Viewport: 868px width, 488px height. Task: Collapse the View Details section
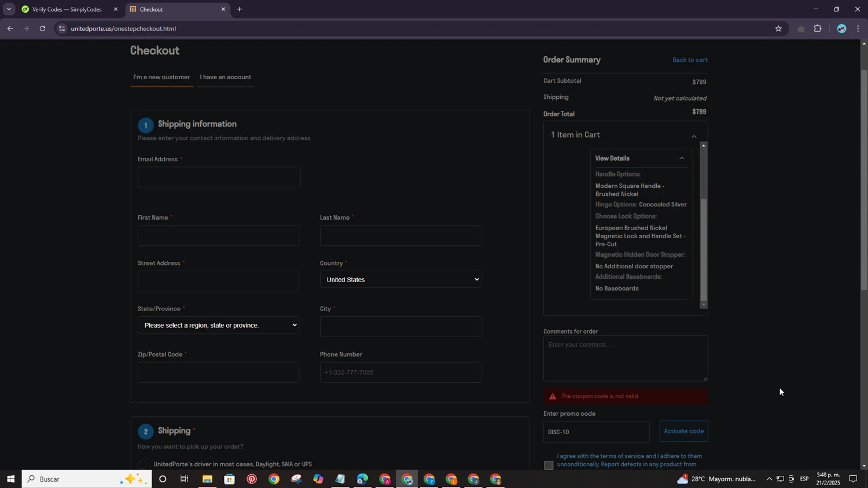pos(682,158)
